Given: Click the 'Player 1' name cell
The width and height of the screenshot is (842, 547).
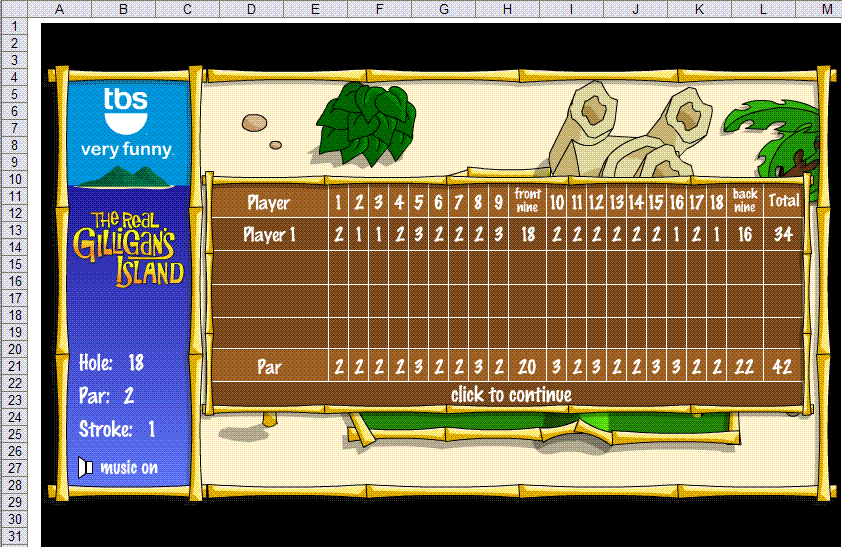Looking at the screenshot, I should click(x=270, y=235).
